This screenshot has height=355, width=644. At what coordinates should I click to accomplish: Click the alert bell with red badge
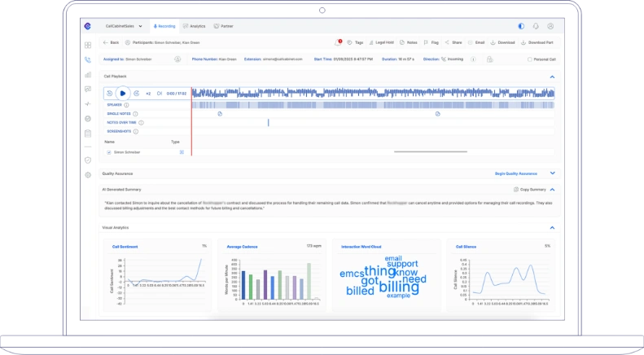pyautogui.click(x=338, y=42)
